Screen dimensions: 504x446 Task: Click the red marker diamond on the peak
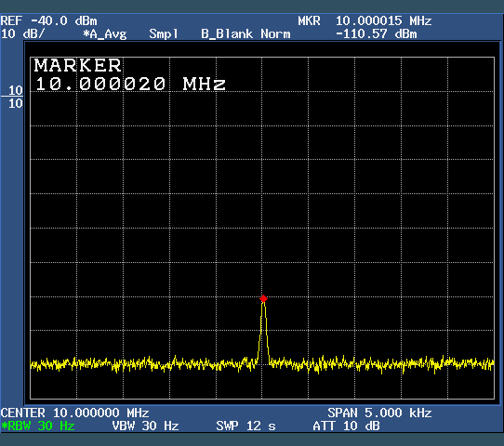click(x=263, y=298)
